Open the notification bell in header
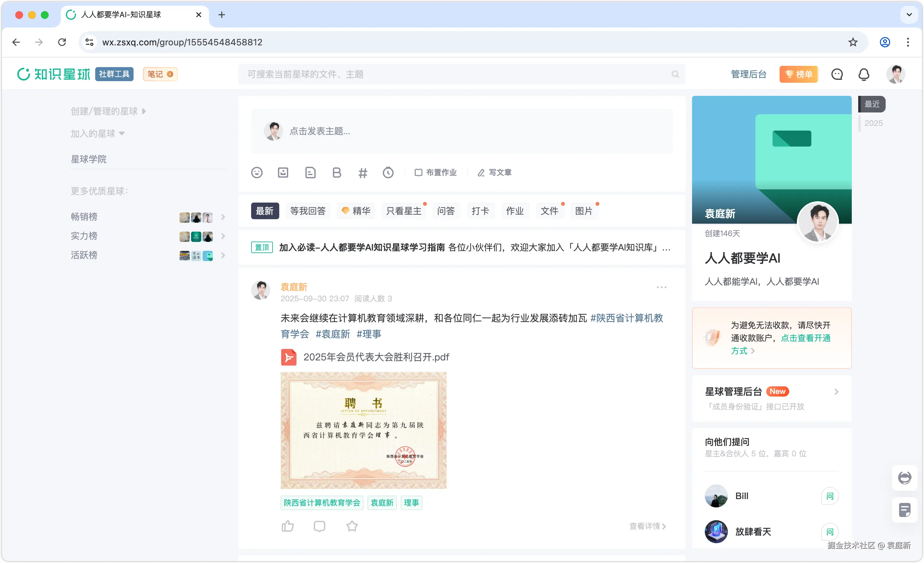This screenshot has width=924, height=563. (864, 74)
